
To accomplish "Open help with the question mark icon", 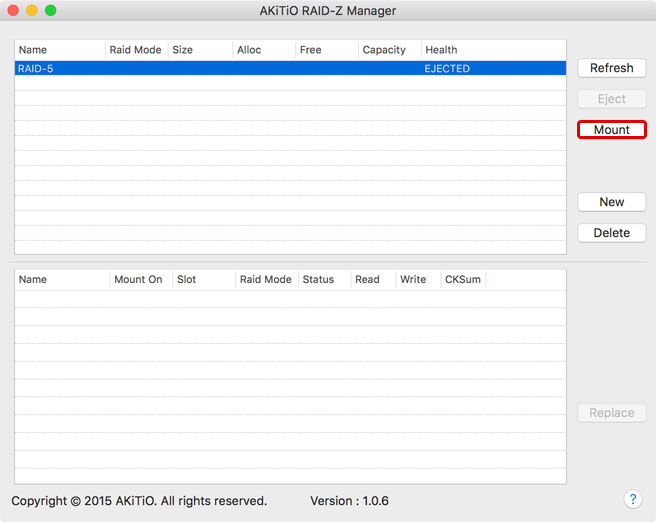I will tap(632, 499).
